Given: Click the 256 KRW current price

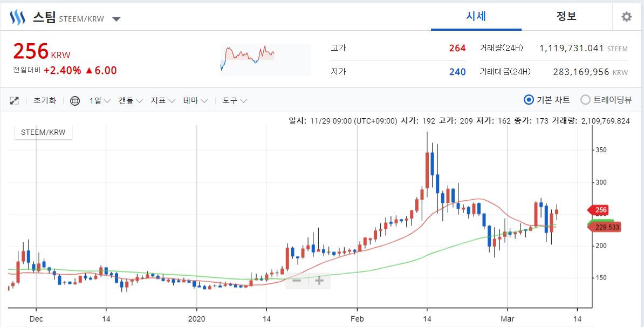Looking at the screenshot, I should click(42, 52).
